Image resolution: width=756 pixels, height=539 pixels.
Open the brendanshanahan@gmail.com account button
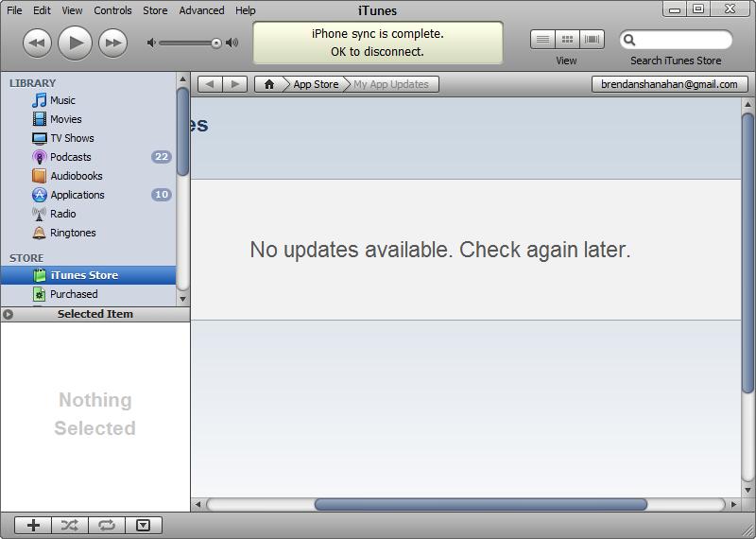669,84
